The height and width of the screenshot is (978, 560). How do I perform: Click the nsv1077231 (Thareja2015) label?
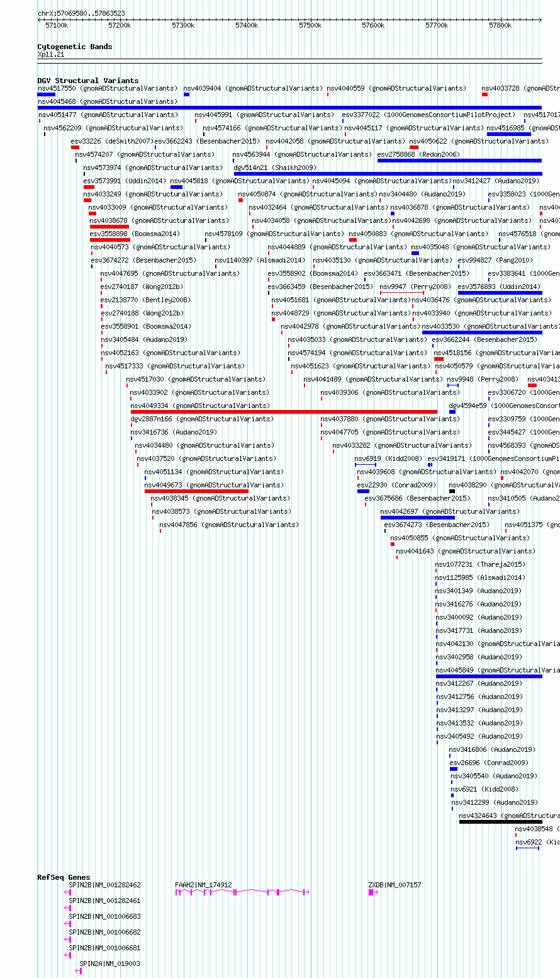click(480, 564)
